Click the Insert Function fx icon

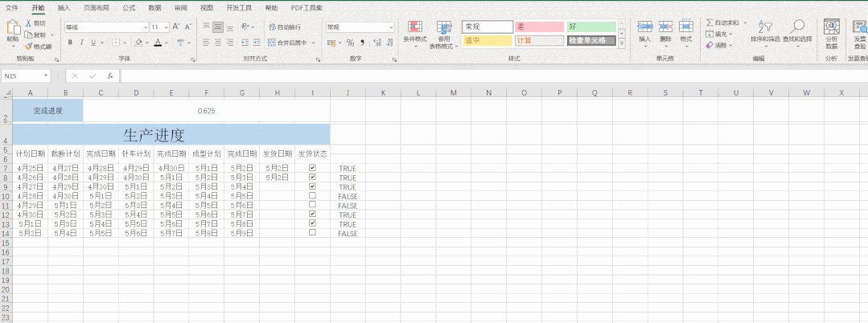click(109, 76)
